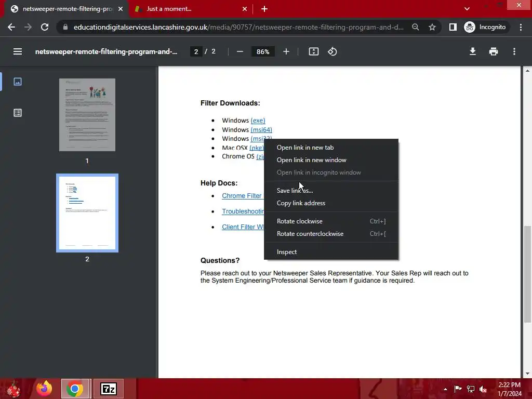Image resolution: width=532 pixels, height=399 pixels.
Task: Open 7-Zip from the taskbar
Action: tap(109, 389)
